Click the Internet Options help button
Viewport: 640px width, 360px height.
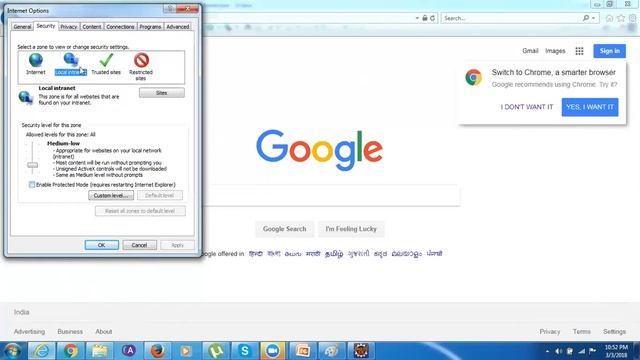[x=170, y=9]
